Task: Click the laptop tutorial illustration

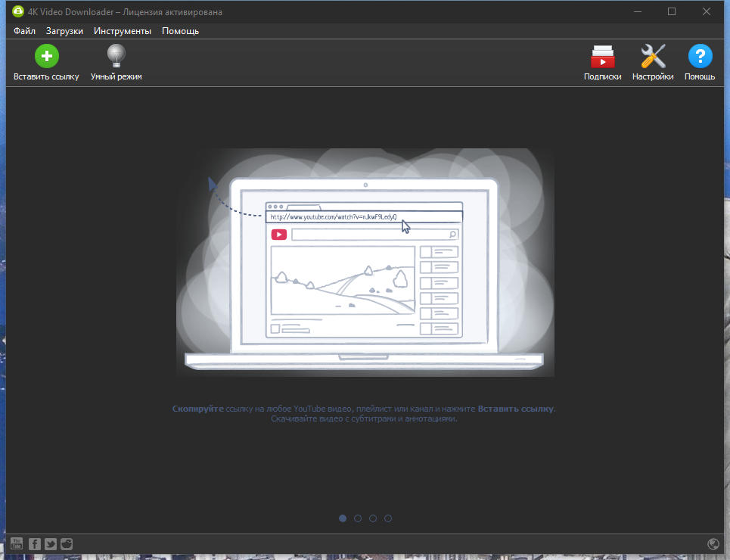Action: 365,263
